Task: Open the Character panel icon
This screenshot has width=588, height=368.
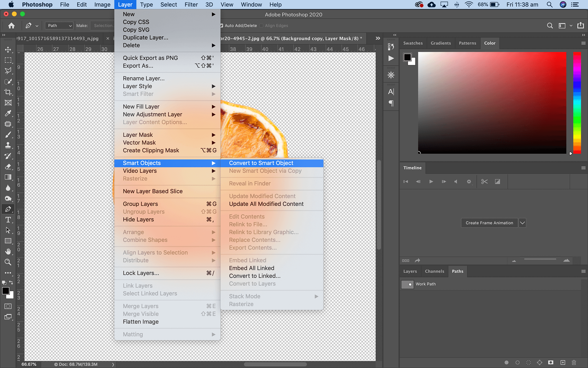Action: pos(391,92)
